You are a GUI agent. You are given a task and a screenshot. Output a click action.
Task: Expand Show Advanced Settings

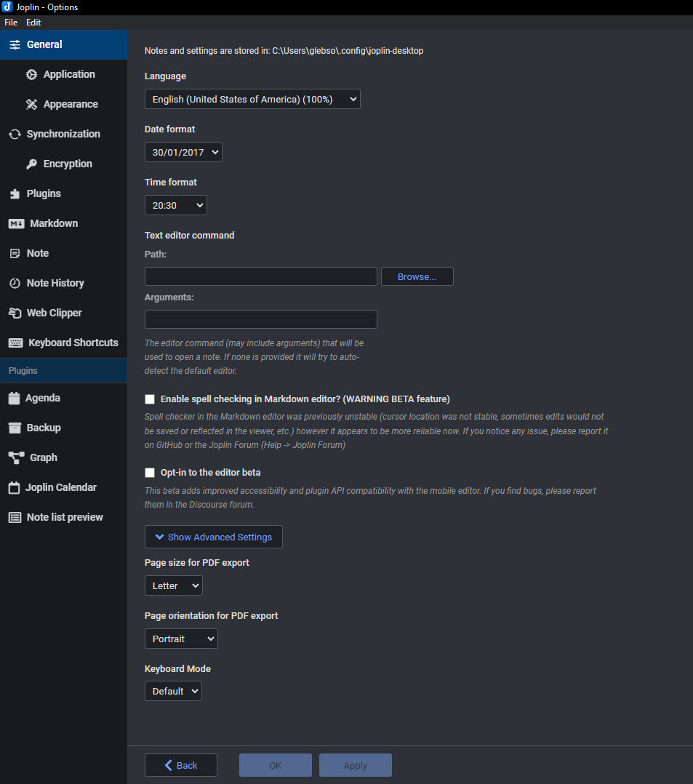tap(214, 537)
